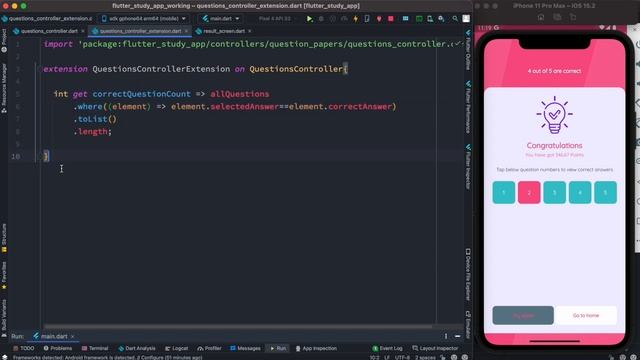This screenshot has height=360, width=640.
Task: Open the search everywhere magnifier icon
Action: point(455,19)
